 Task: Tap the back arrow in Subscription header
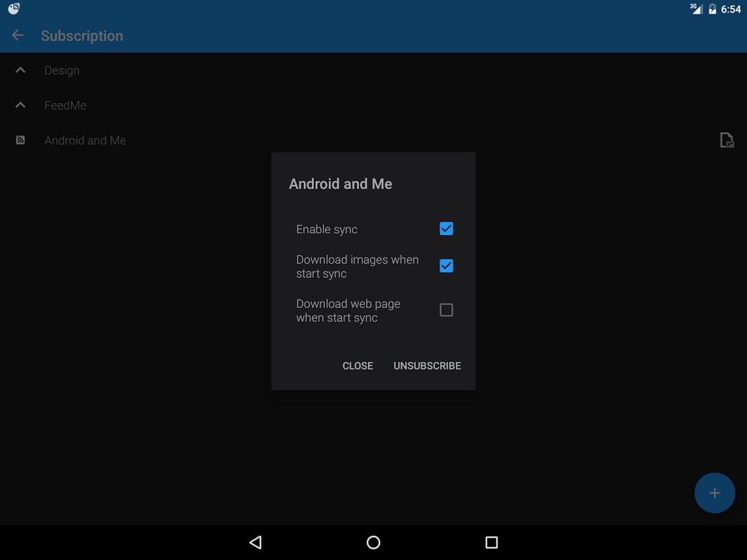pyautogui.click(x=18, y=35)
